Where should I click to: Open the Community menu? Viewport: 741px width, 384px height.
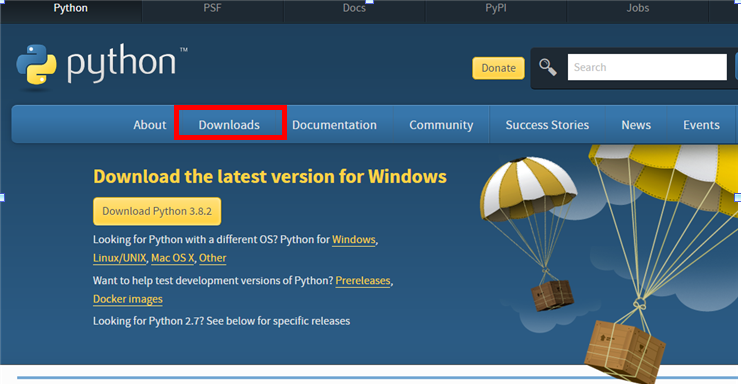pyautogui.click(x=441, y=125)
